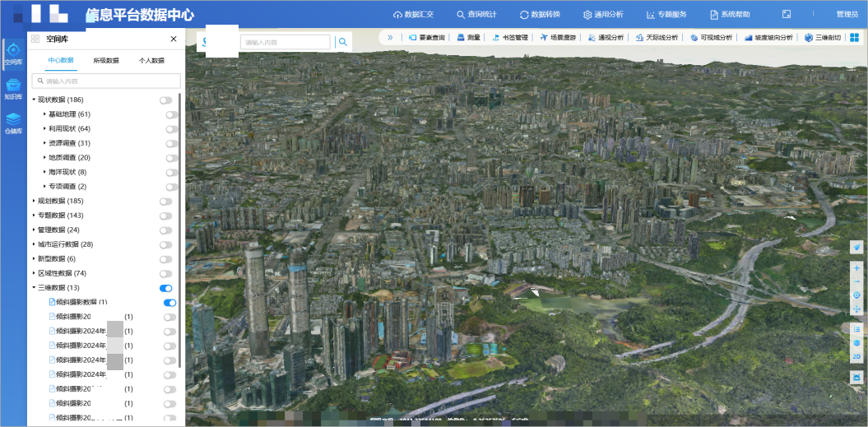Launch 可视域分析 tool
This screenshot has width=868, height=427.
[x=712, y=38]
